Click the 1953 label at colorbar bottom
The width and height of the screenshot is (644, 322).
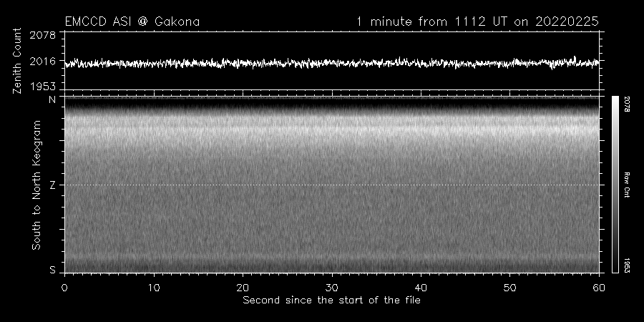(627, 265)
